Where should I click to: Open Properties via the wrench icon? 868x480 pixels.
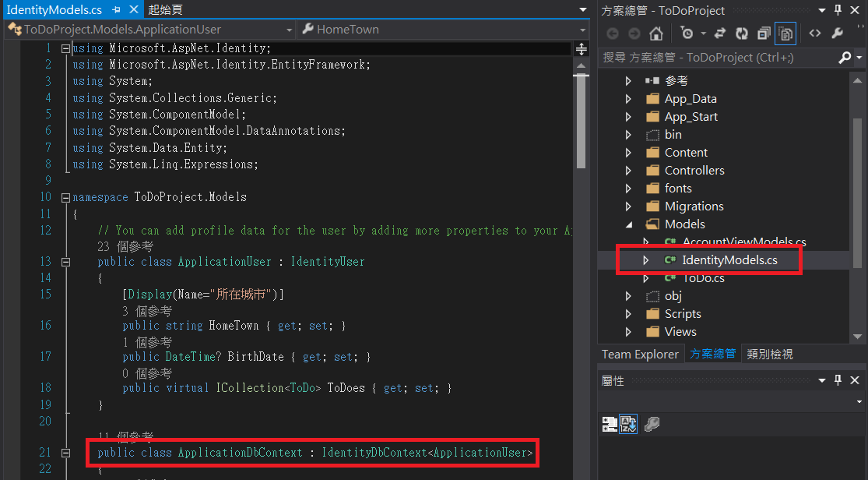click(838, 34)
